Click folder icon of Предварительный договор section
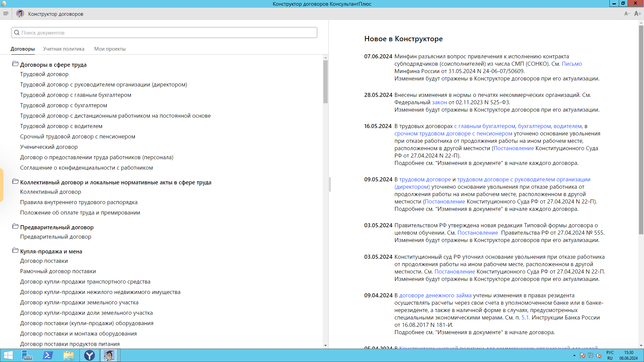 (15, 226)
